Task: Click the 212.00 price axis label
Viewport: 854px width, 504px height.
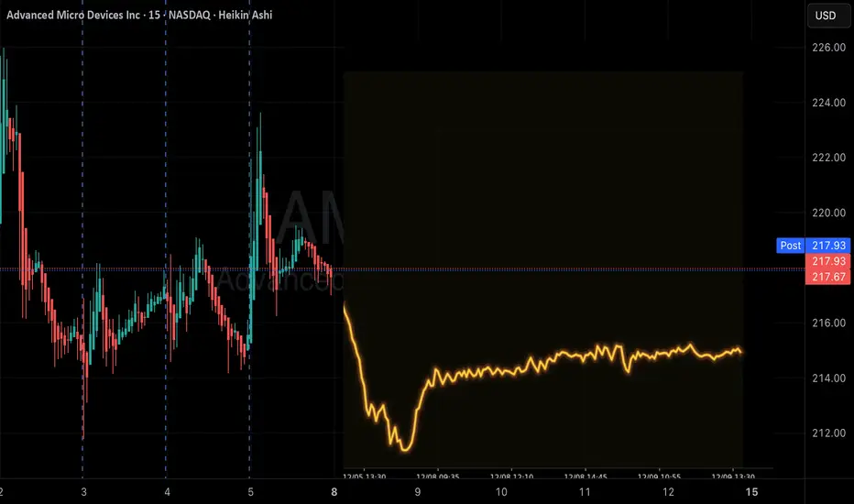Action: (828, 433)
